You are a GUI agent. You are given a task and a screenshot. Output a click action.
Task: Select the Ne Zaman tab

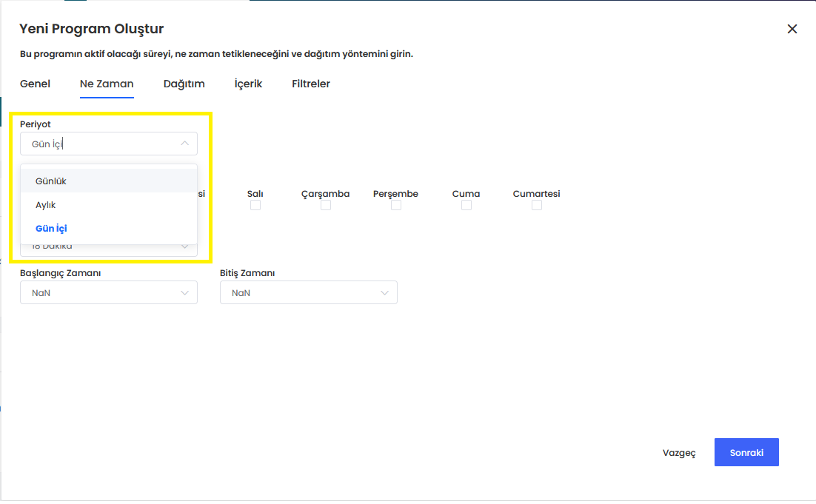[107, 84]
